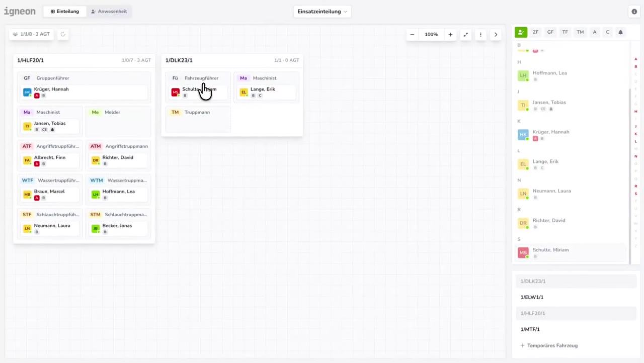Click Hoffmann, Lea's green LH avatar
The width and height of the screenshot is (644, 363).
tap(96, 195)
